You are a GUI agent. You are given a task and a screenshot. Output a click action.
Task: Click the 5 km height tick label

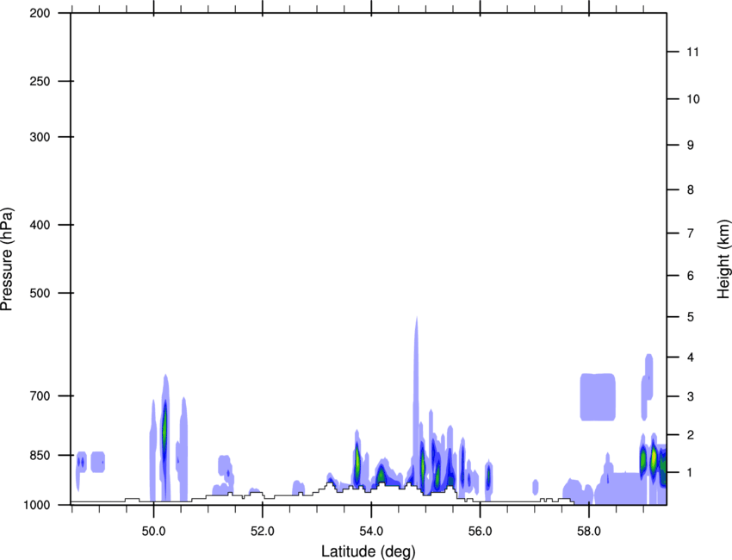click(x=691, y=317)
